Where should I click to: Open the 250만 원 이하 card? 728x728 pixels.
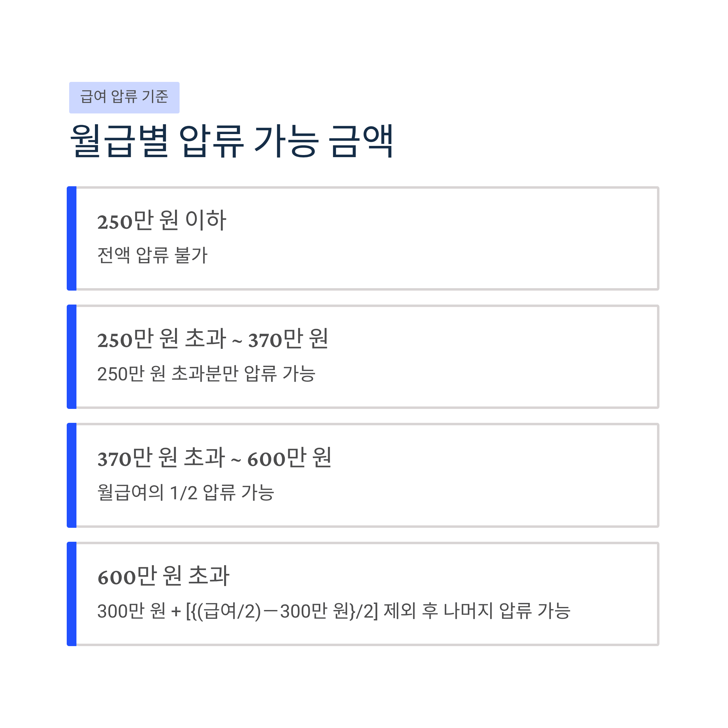click(363, 238)
